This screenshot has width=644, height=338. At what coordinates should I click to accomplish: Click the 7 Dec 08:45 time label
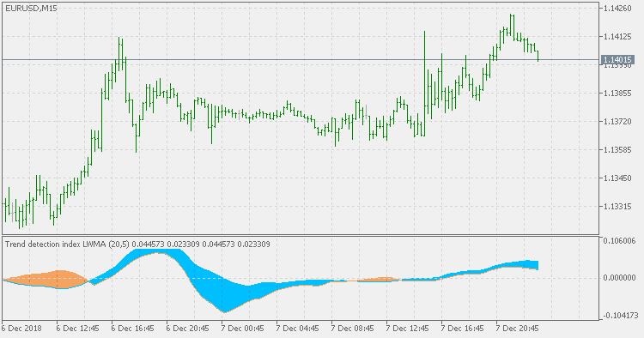coord(352,329)
